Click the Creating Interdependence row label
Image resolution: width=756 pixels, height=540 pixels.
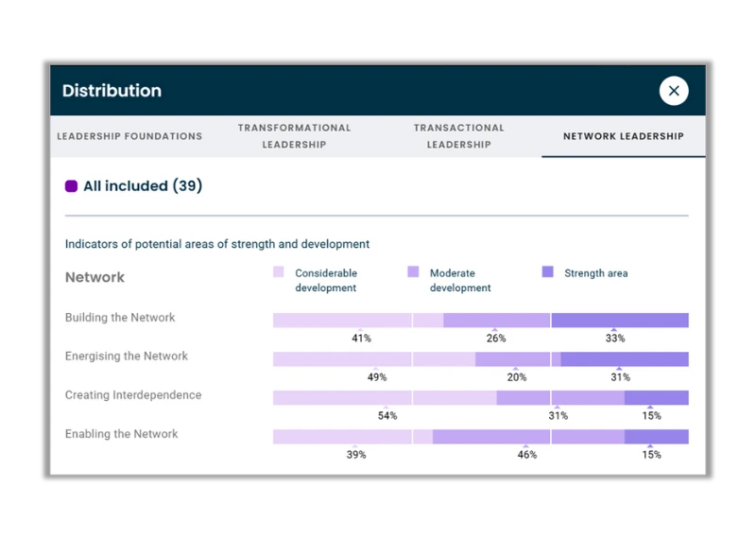click(133, 395)
